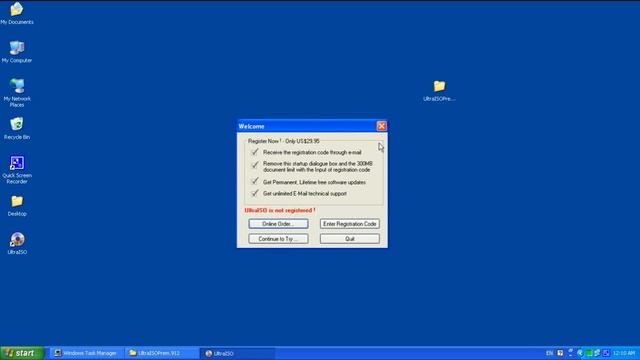Screen dimensions: 640x360
Task: Click 'Receive the registration code through e-mail' text
Action: (x=312, y=152)
